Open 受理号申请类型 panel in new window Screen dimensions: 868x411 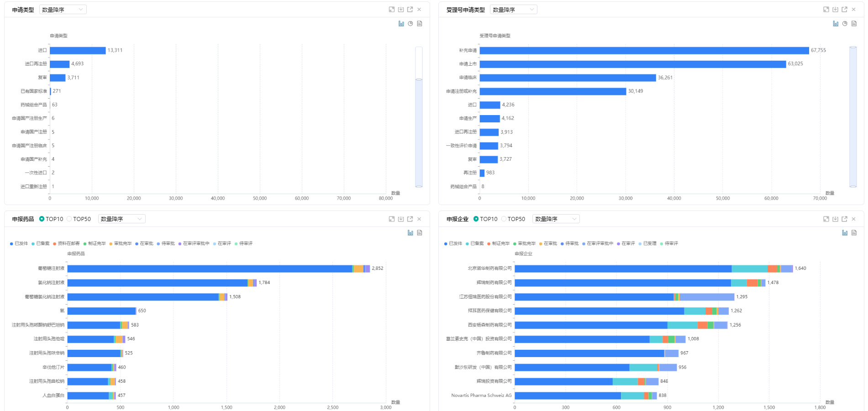(x=844, y=10)
